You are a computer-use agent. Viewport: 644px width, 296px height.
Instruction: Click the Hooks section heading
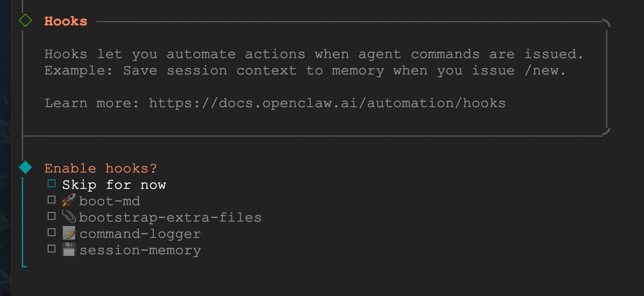tap(66, 21)
